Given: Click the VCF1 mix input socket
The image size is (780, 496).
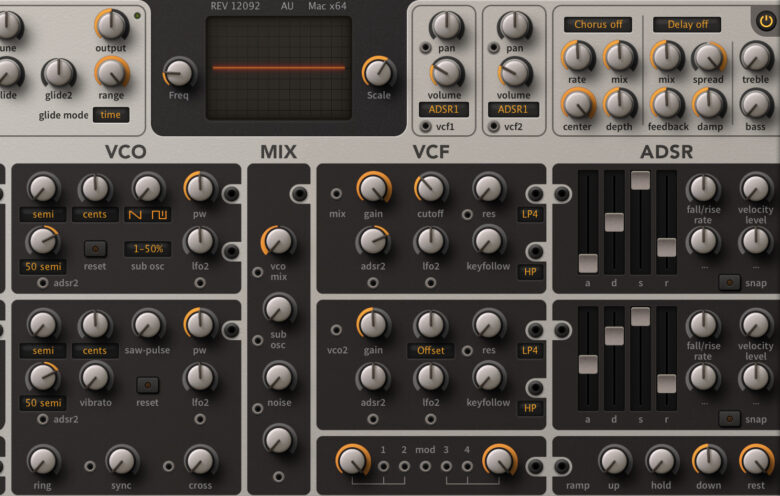Looking at the screenshot, I should point(336,193).
